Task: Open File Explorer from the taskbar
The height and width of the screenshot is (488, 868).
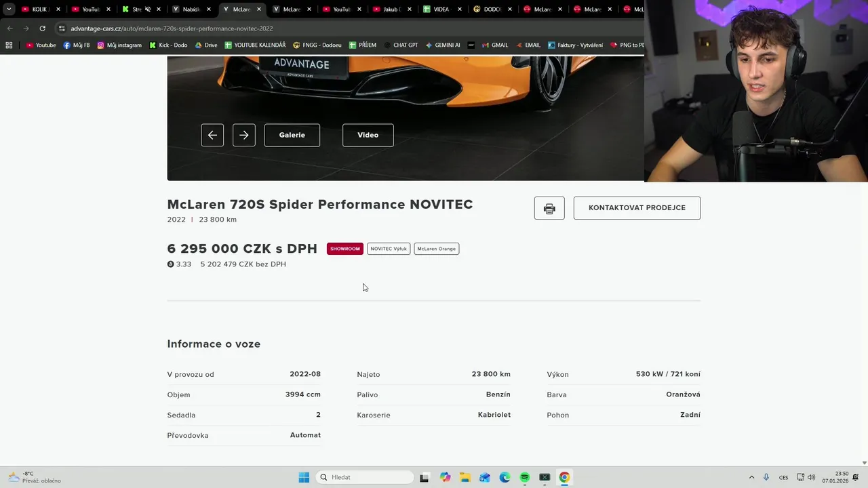Action: coord(465,477)
